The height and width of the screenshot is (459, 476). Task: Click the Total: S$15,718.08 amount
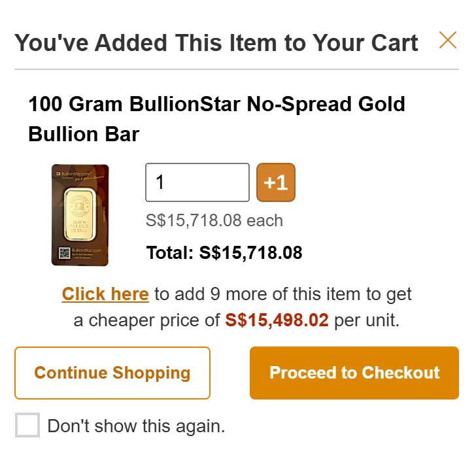(x=224, y=252)
